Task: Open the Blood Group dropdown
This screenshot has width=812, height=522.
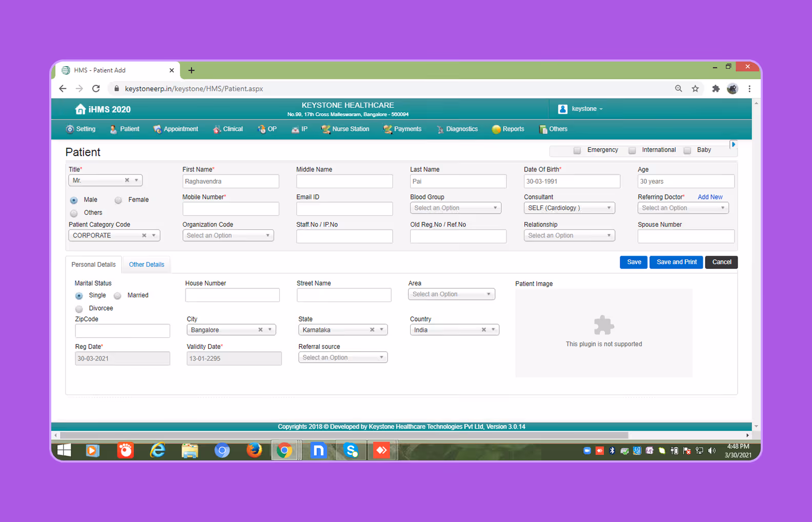Action: pyautogui.click(x=456, y=208)
